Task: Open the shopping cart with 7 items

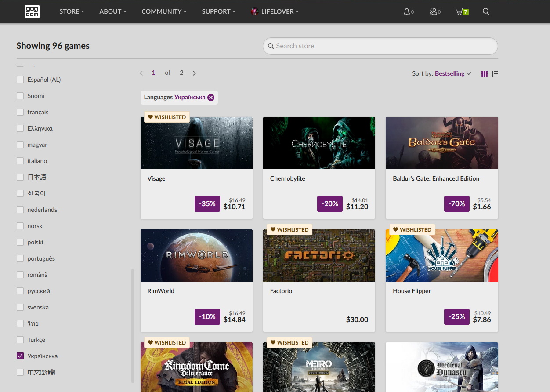Action: coord(462,11)
